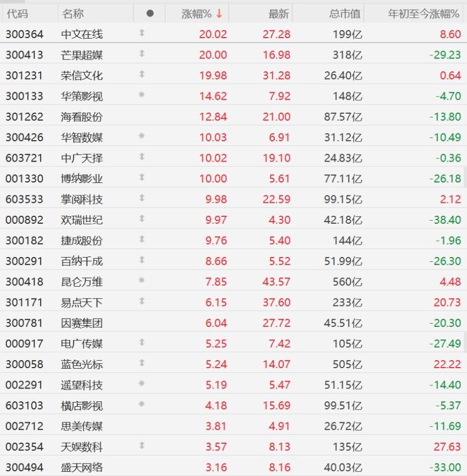Image resolution: width=467 pixels, height=476 pixels.
Task: Click the 代码 column header
Action: click(x=17, y=14)
